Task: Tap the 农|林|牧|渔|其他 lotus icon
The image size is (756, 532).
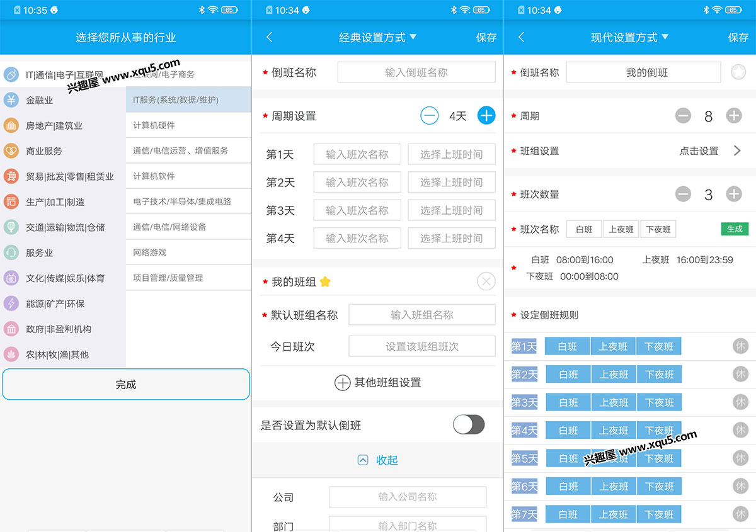Action: [11, 354]
